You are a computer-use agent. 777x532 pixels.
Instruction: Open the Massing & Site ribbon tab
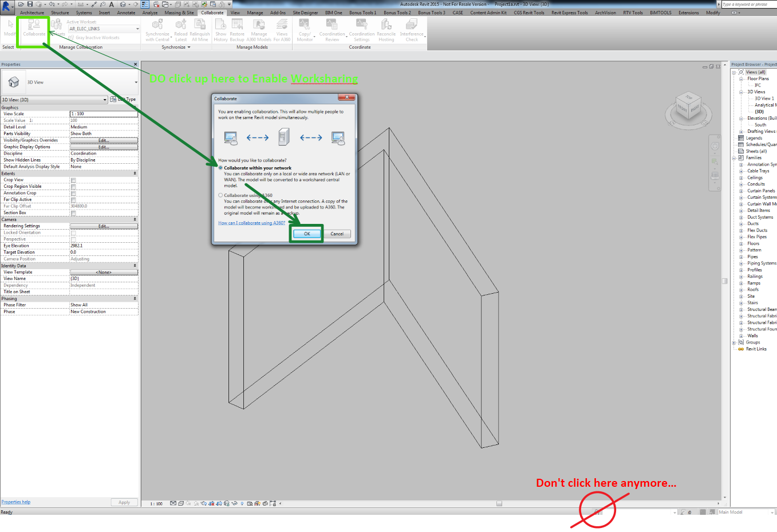(179, 13)
